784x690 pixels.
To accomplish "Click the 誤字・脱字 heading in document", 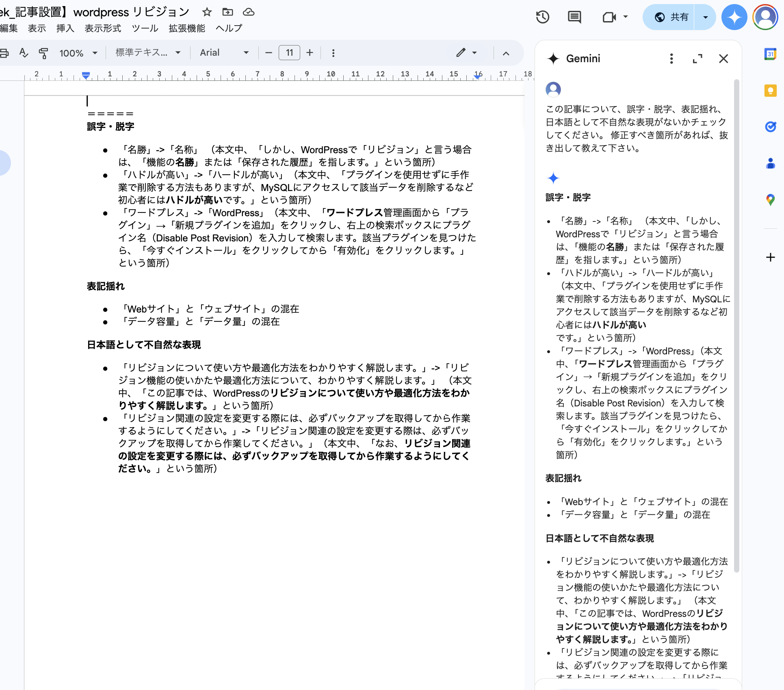I will (110, 127).
